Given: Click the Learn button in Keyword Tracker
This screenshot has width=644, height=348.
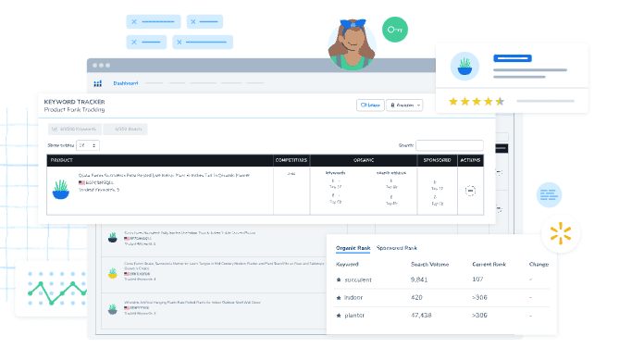Looking at the screenshot, I should pos(370,106).
